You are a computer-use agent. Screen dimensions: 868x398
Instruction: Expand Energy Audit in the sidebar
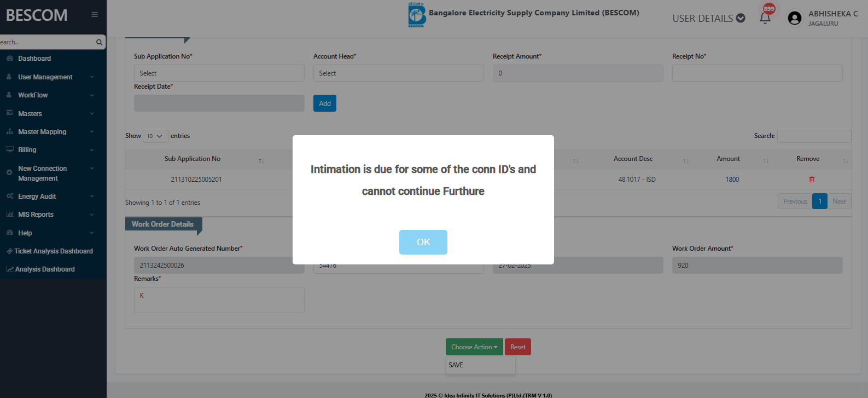point(53,197)
